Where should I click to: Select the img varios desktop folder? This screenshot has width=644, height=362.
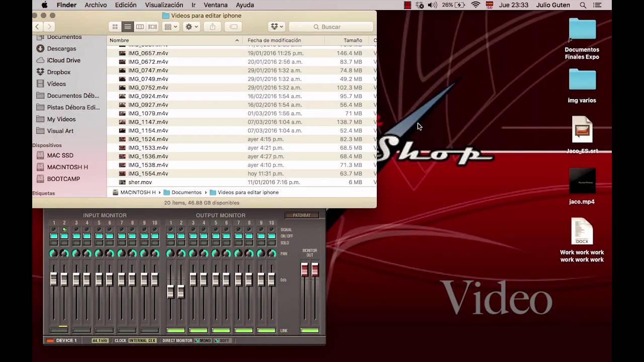[582, 86]
